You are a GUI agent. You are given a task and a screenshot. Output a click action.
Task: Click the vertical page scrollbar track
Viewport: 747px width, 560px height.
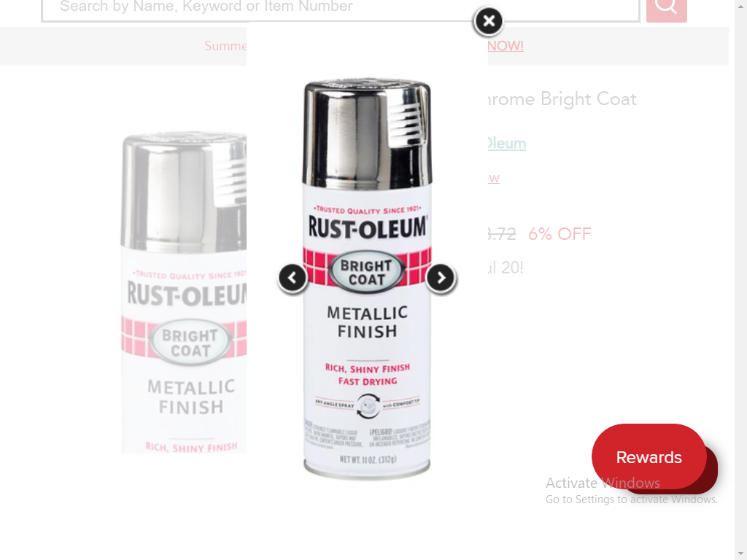741,280
